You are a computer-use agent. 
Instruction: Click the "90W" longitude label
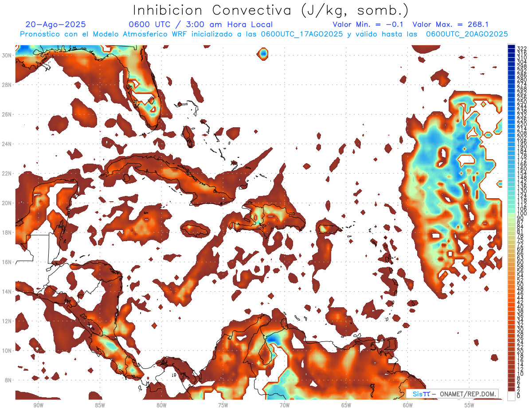tap(38, 405)
